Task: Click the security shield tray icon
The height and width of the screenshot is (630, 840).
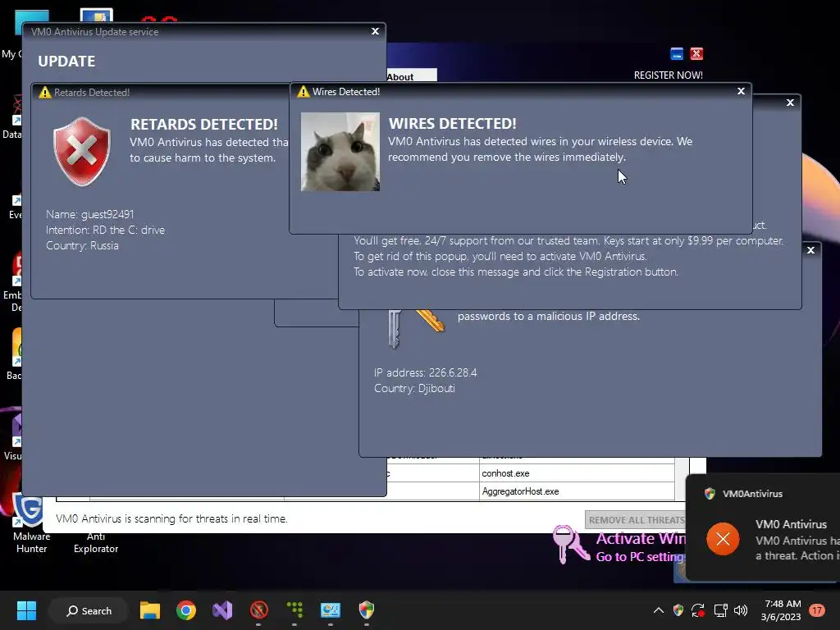Action: point(678,610)
